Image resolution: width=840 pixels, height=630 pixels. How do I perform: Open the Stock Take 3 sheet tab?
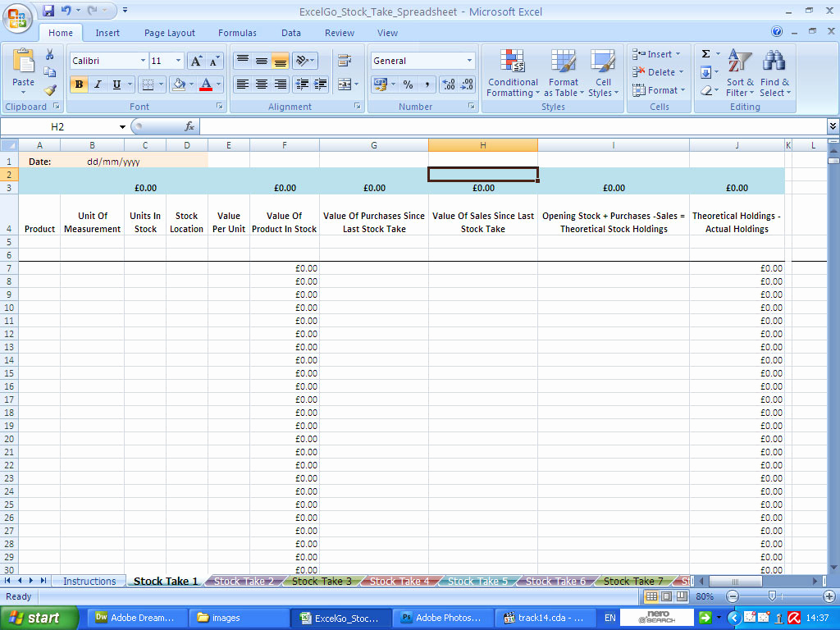point(322,581)
